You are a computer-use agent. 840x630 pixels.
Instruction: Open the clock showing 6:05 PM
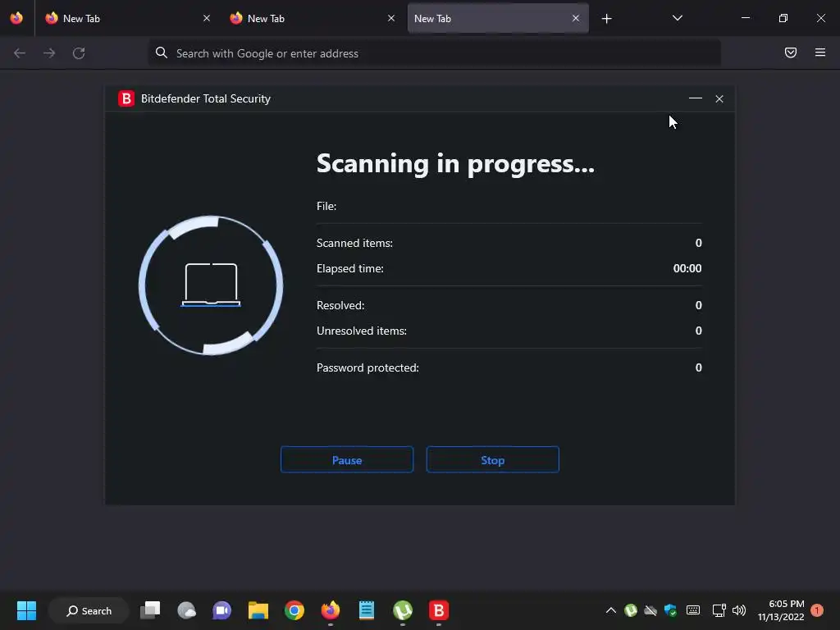781,610
